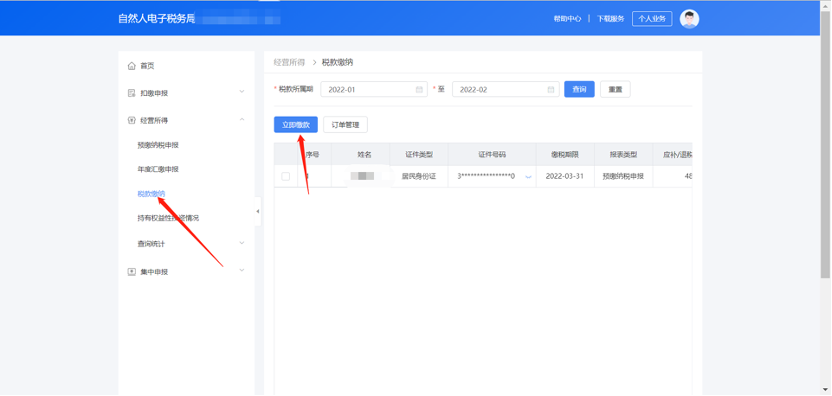Expand the 扣缴申报 menu chevron
Viewport: 832px width, 396px height.
click(x=241, y=92)
